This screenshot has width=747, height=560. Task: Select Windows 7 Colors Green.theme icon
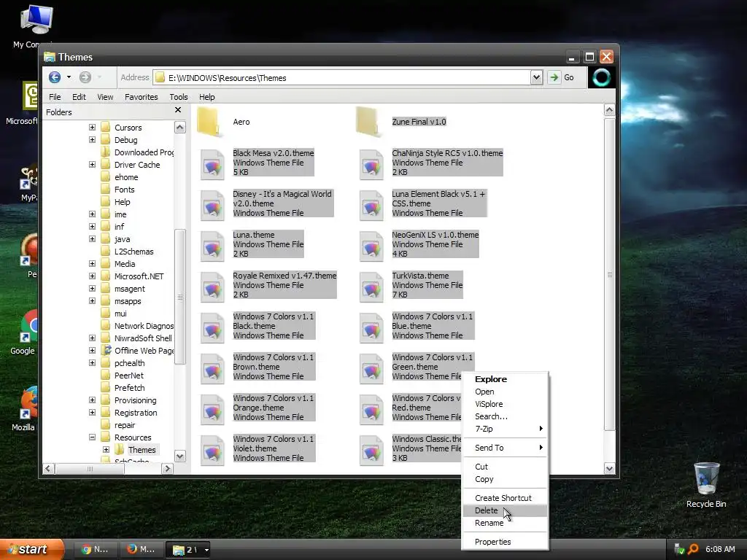[x=371, y=369]
